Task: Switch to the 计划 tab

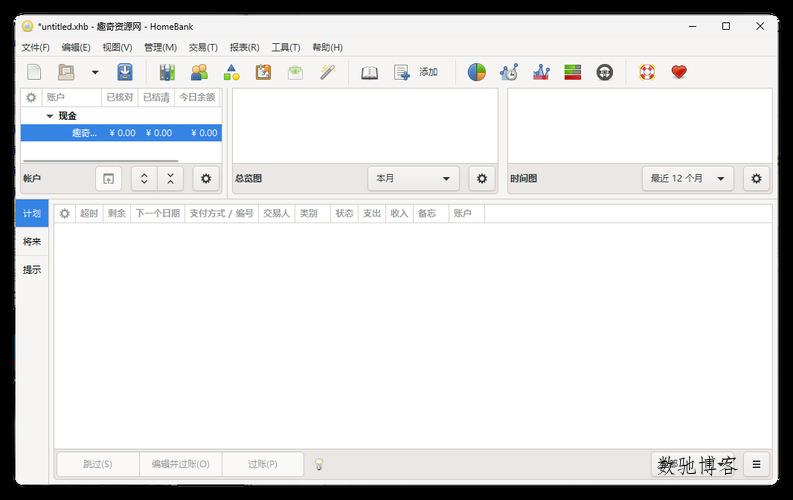Action: coord(32,213)
